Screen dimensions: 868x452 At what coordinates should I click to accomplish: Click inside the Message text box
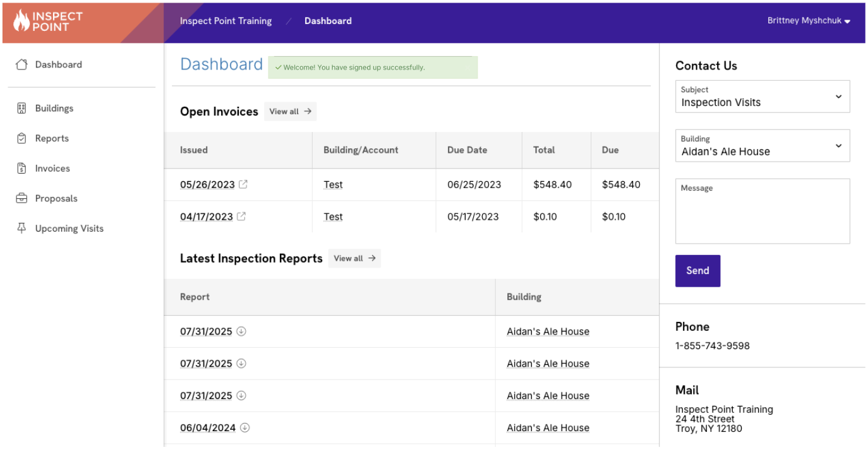[763, 211]
